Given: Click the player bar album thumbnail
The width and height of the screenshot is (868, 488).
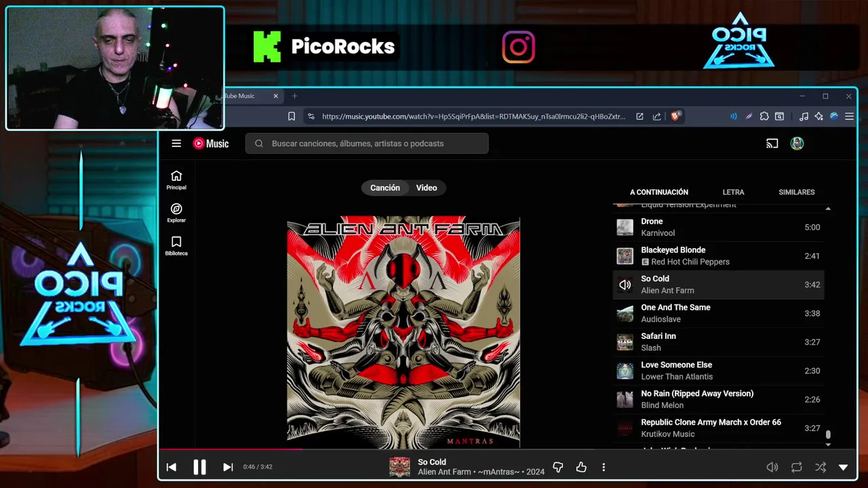Looking at the screenshot, I should coord(399,467).
